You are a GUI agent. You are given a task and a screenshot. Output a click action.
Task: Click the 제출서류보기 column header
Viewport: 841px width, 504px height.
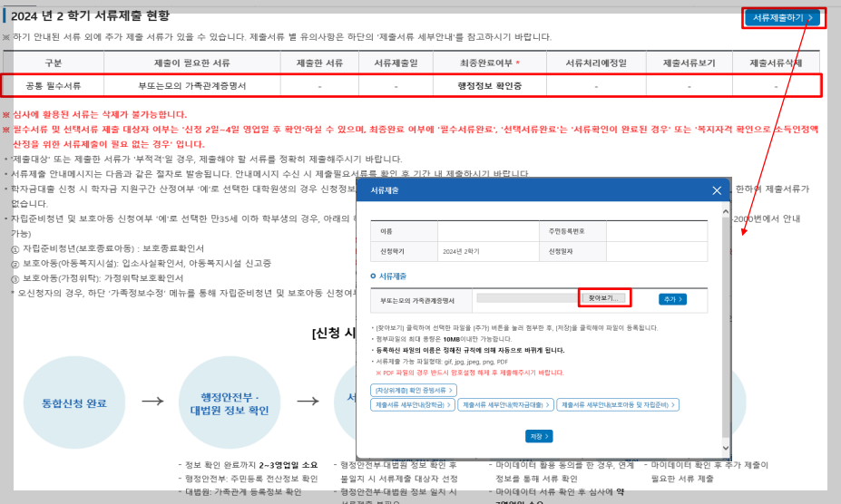pyautogui.click(x=689, y=63)
